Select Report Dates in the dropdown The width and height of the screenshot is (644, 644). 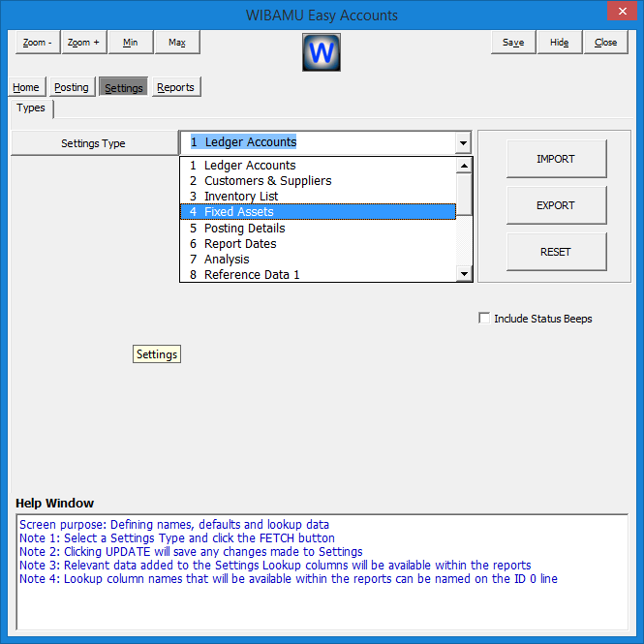coord(319,243)
